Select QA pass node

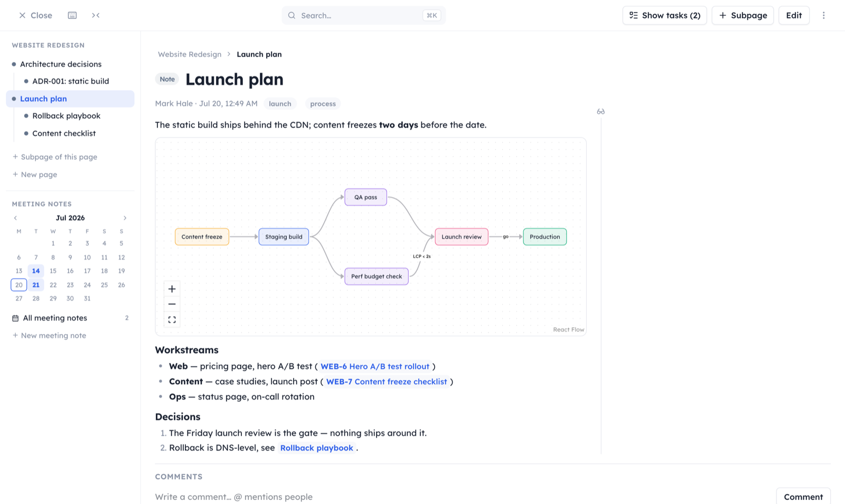[365, 197]
